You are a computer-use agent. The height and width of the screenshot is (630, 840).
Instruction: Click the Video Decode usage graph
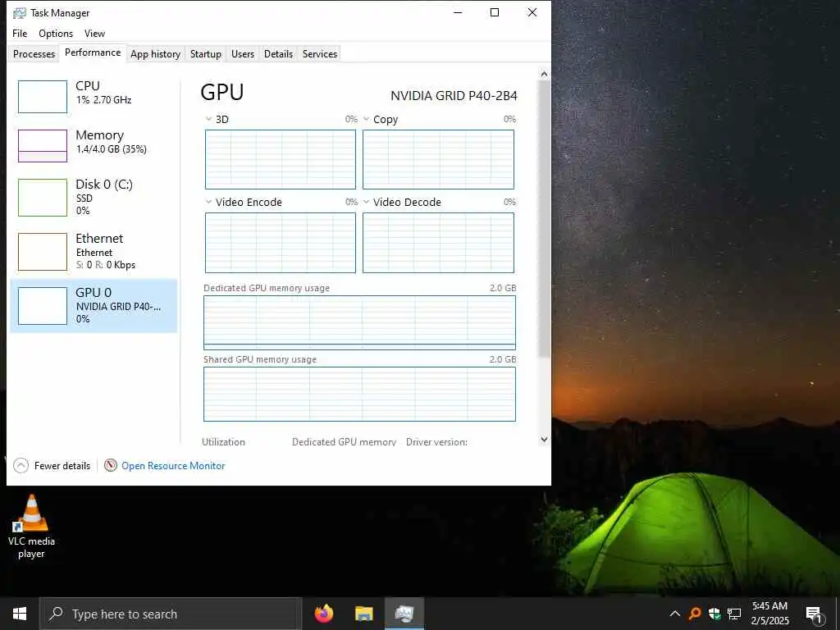click(x=438, y=243)
